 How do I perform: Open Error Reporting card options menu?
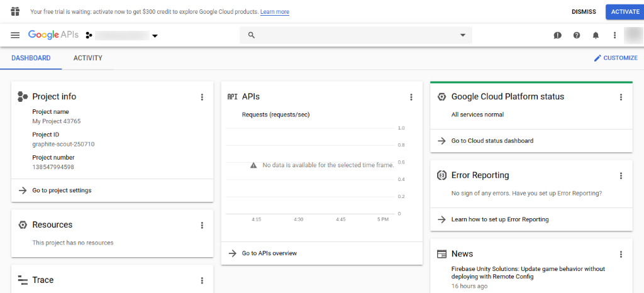(621, 175)
